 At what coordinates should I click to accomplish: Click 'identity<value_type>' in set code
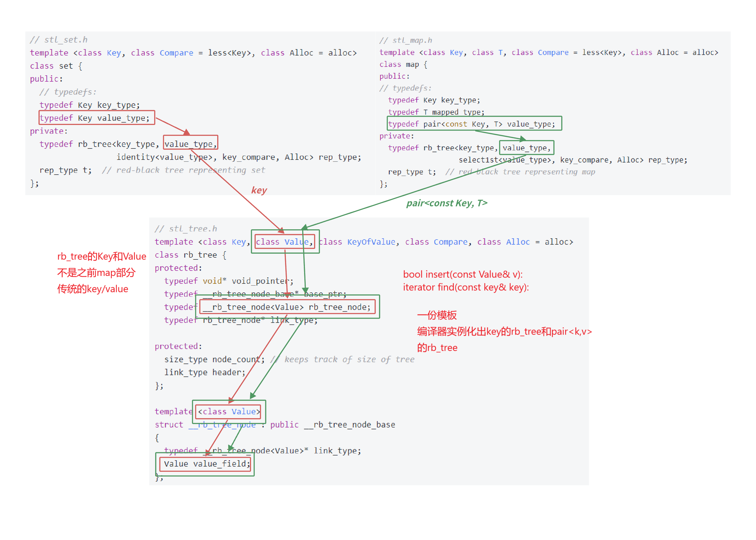164,157
